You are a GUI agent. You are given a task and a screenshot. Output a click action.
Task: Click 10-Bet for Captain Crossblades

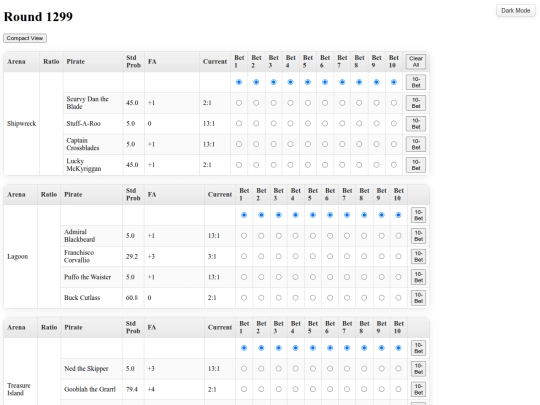coord(416,144)
